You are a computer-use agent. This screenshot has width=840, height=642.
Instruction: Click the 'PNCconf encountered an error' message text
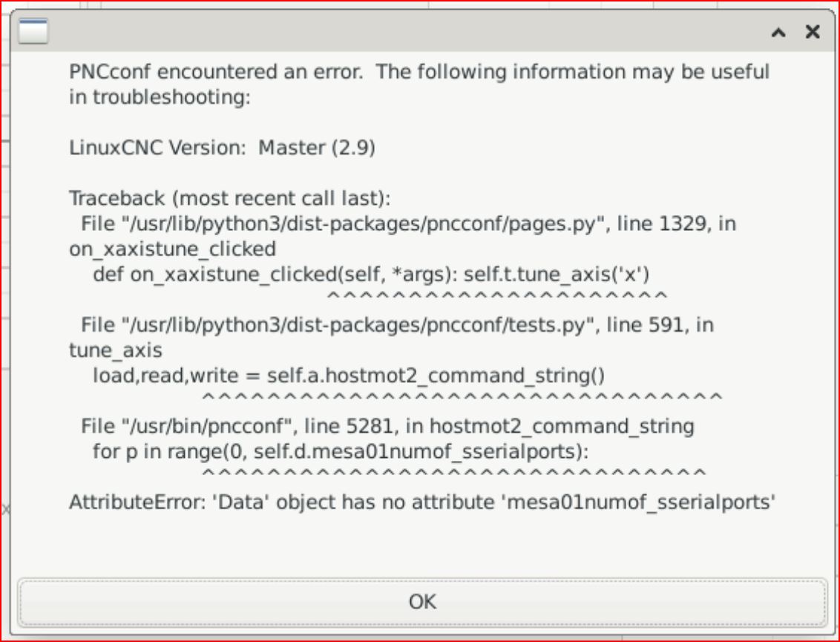[x=419, y=72]
